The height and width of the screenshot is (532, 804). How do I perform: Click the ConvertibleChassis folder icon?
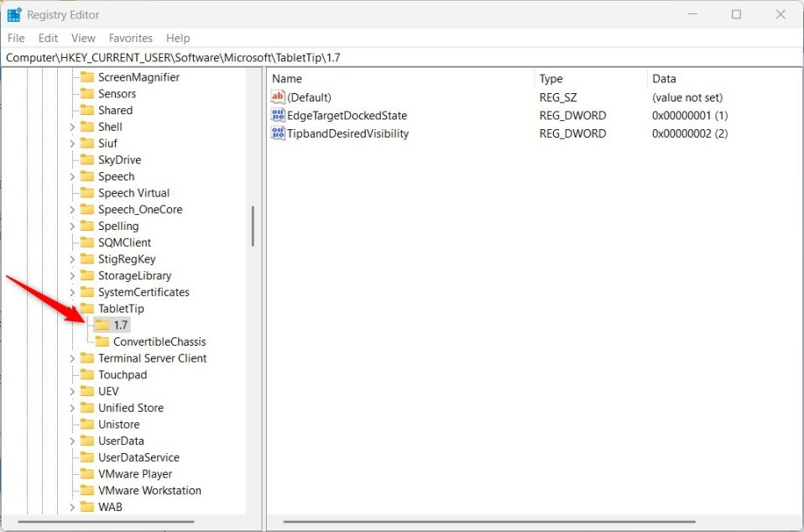pyautogui.click(x=102, y=342)
